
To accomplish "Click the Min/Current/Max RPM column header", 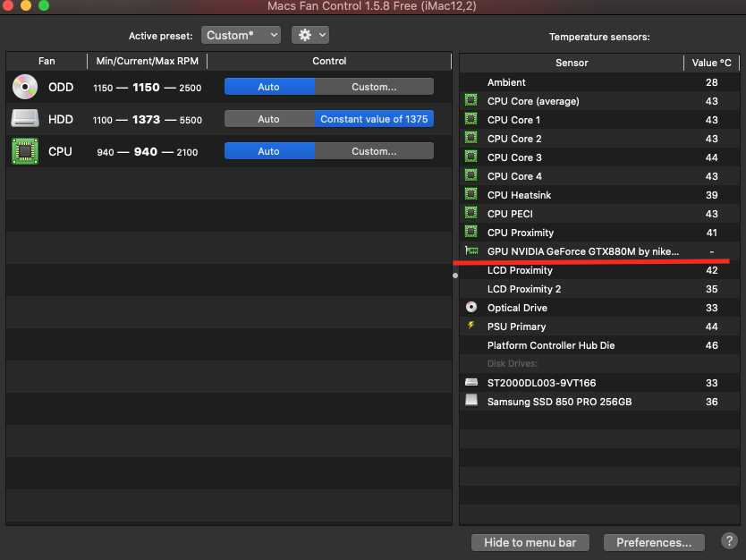I will (147, 61).
